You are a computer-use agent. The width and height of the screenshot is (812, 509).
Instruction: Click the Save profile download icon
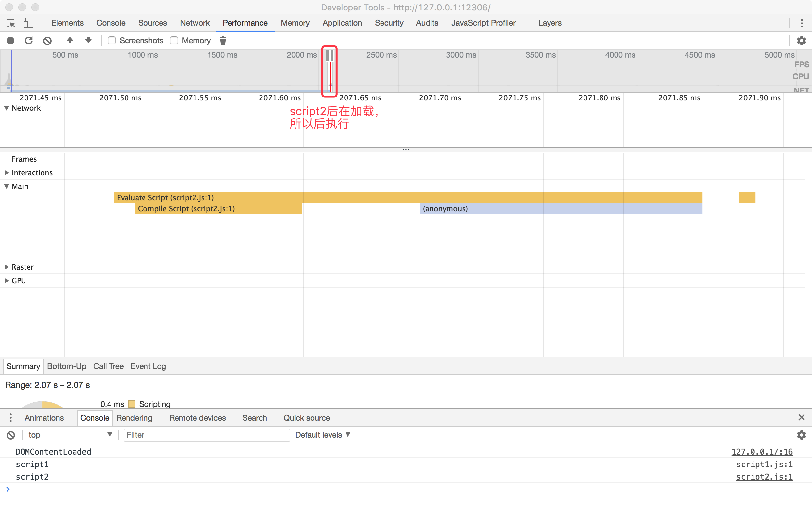point(88,40)
